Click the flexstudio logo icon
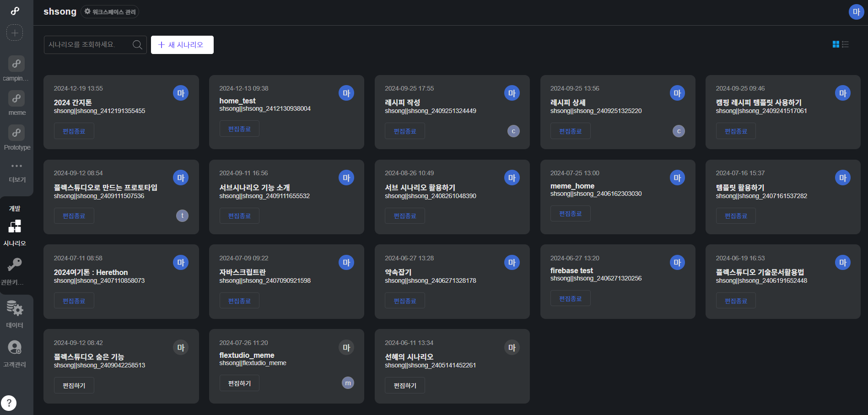Viewport: 868px width, 415px height. [15, 11]
